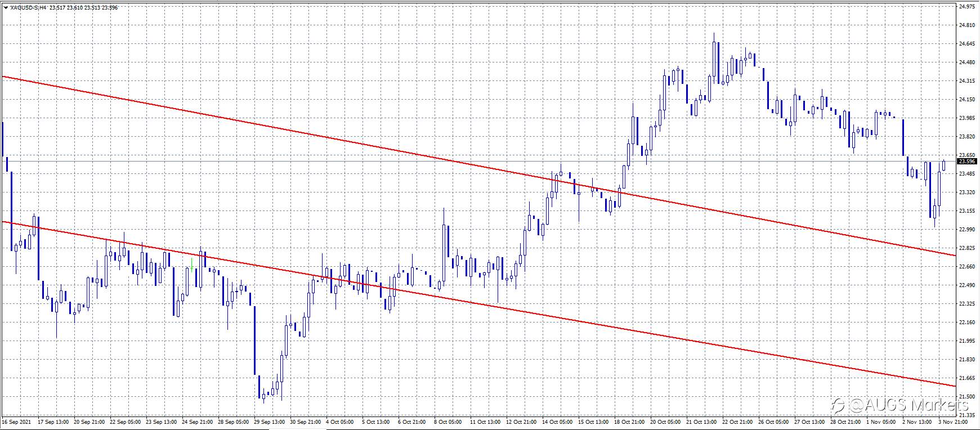
Task: Click the 8 Oct 05:00 time label
Action: [x=449, y=422]
